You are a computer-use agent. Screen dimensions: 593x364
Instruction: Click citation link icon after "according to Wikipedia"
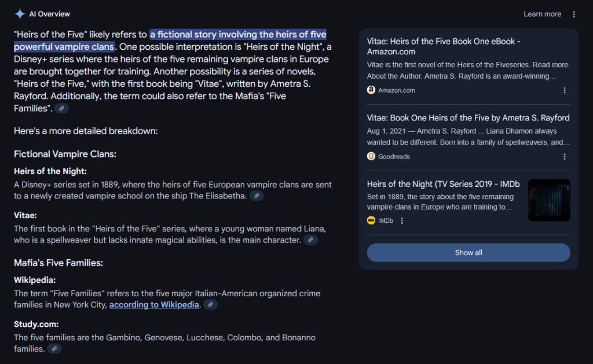[x=210, y=304]
